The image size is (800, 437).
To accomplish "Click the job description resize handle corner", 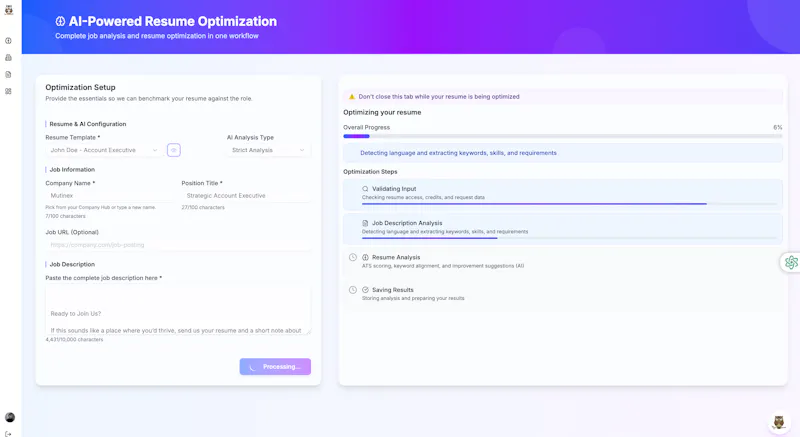I will click(308, 331).
